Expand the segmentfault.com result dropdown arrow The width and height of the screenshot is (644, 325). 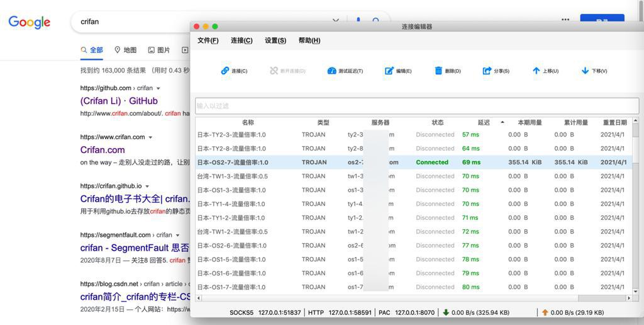177,236
